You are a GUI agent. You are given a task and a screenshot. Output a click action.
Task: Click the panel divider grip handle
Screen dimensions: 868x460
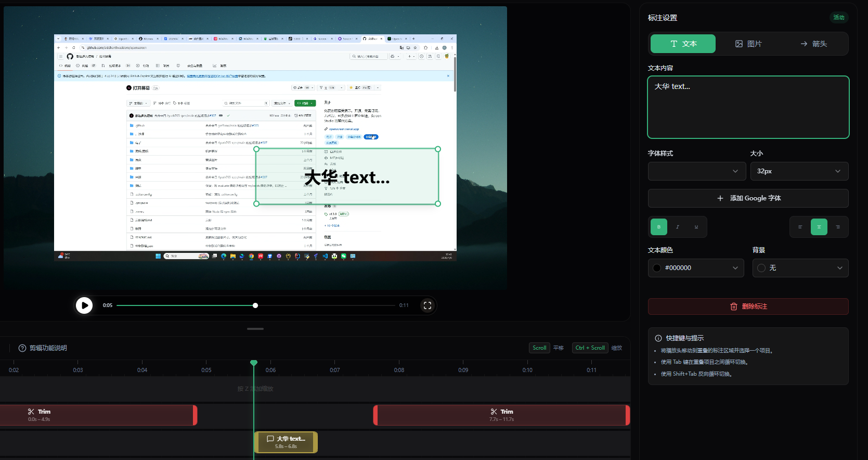click(x=255, y=329)
